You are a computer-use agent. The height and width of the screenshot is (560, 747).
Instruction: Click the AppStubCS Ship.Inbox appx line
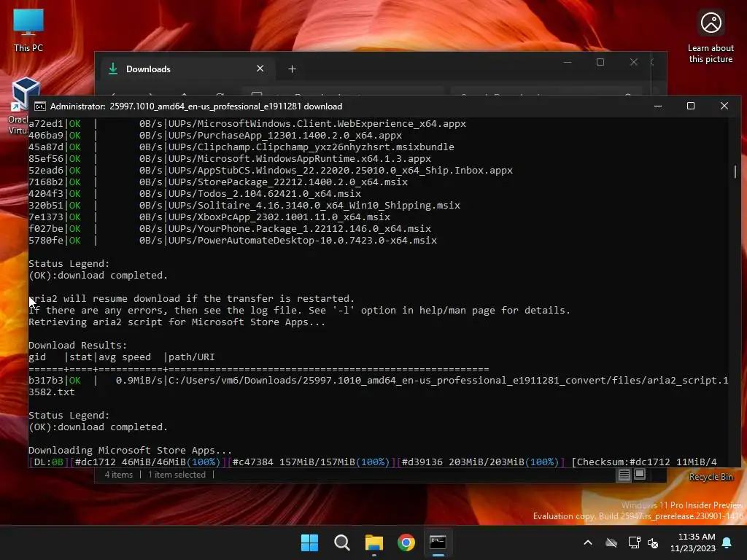(270, 171)
